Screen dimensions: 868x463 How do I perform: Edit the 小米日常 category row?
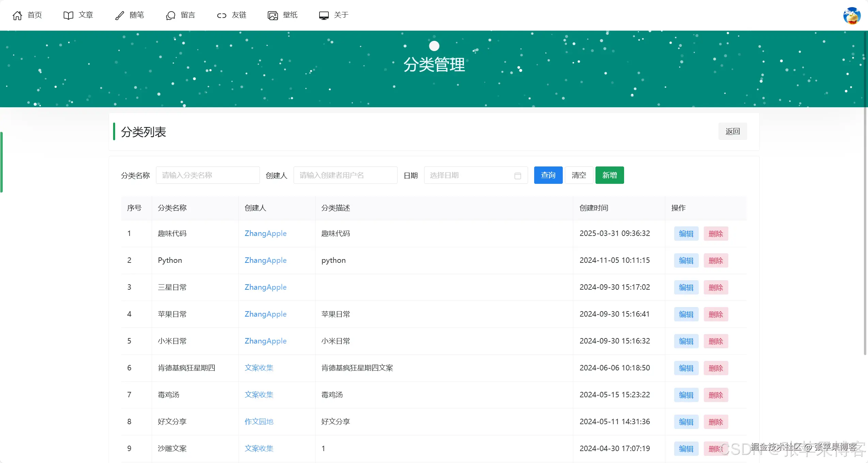click(686, 341)
